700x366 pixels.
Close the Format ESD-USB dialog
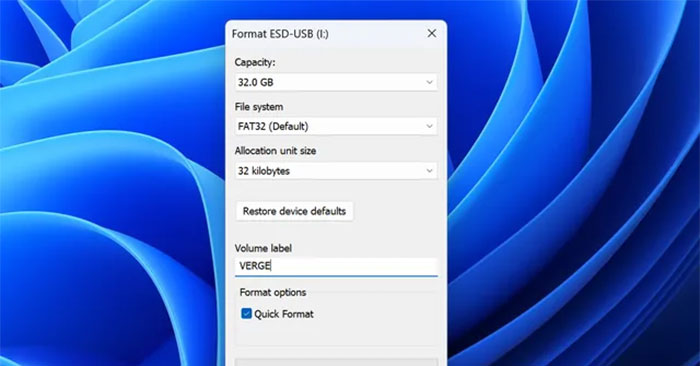pyautogui.click(x=432, y=33)
